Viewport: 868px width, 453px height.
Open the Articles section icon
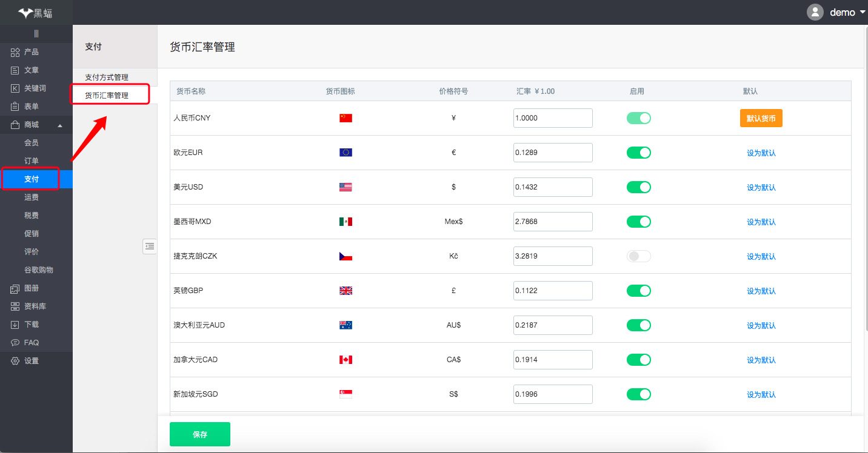[x=15, y=70]
